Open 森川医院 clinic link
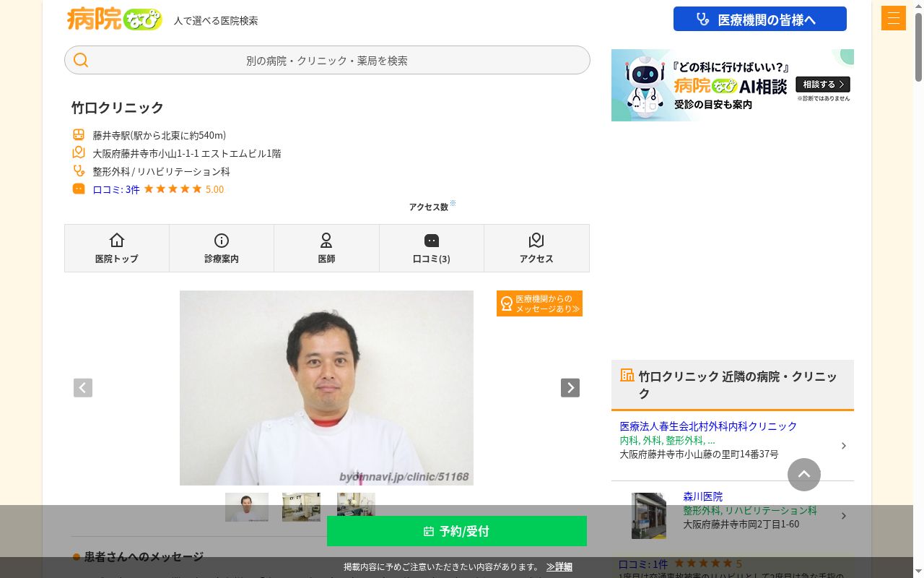 pyautogui.click(x=702, y=496)
